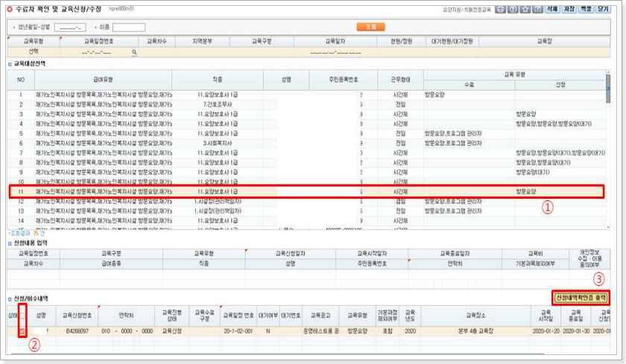The image size is (626, 364).
Task: Select row 1 with 방문요양 수료
Action: point(306,95)
